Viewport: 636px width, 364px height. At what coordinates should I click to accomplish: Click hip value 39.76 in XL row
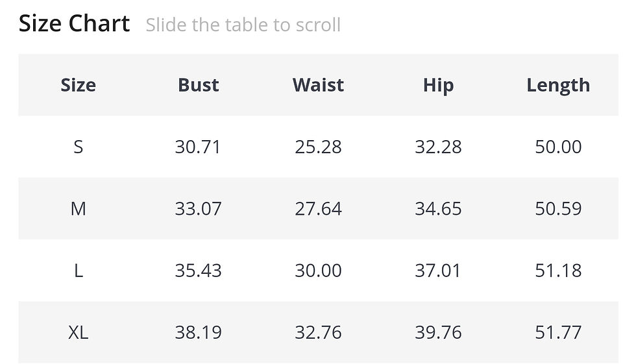439,332
